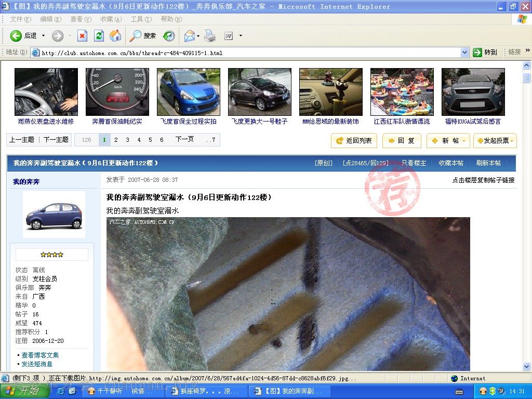This screenshot has width=532, height=399.
Task: Go to 下一页 next page
Action: point(184,139)
